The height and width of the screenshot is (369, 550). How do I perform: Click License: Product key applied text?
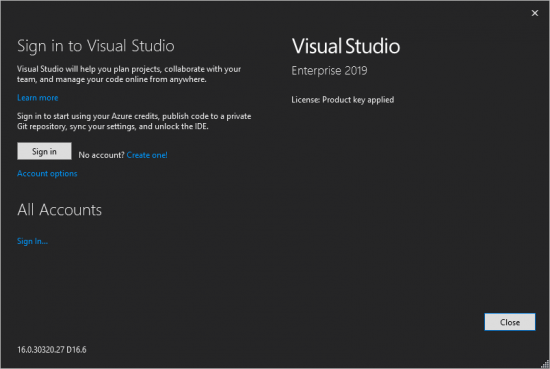tap(342, 100)
